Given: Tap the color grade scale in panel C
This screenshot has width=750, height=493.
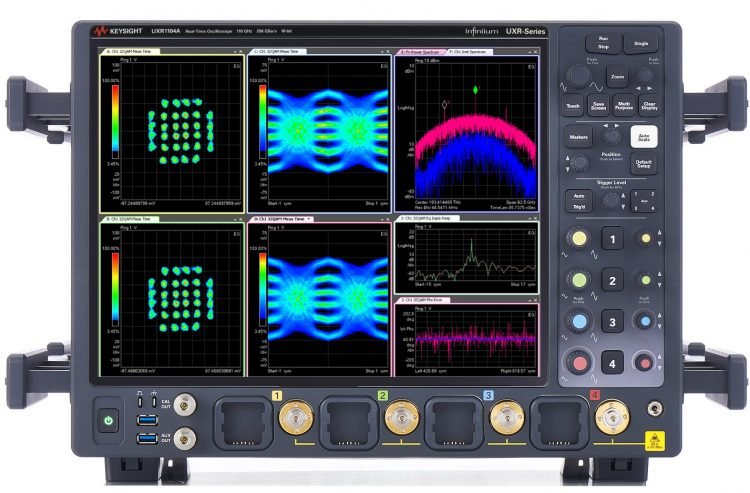Looking at the screenshot, I should (x=263, y=121).
